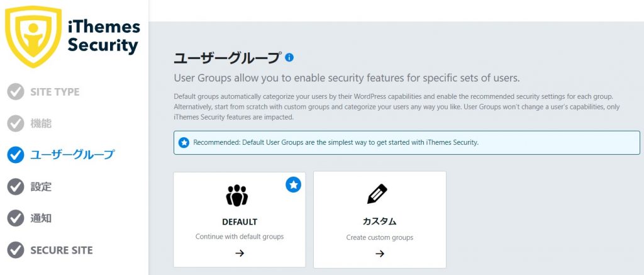Open the 機能 step in sidebar
The height and width of the screenshot is (275, 644).
click(x=41, y=123)
